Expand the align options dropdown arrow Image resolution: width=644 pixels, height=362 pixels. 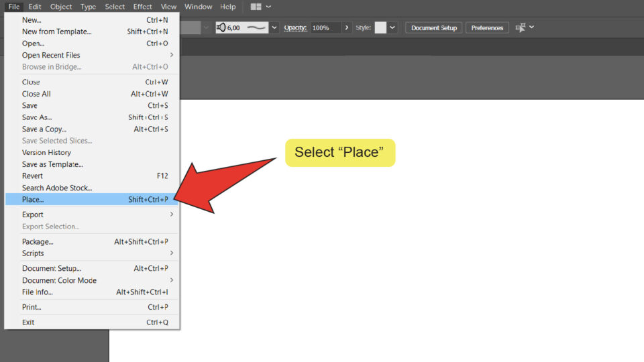coord(531,27)
